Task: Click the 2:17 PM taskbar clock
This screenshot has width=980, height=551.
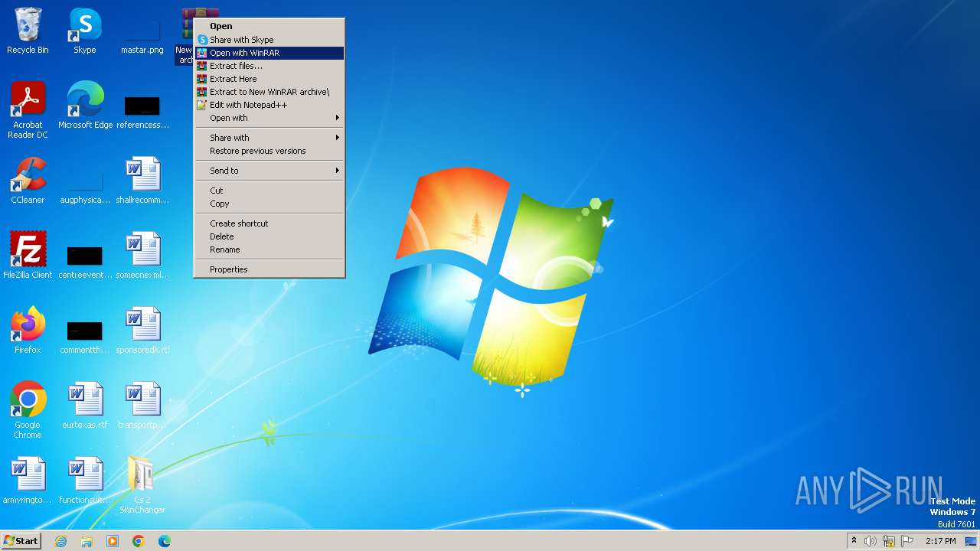Action: click(940, 541)
